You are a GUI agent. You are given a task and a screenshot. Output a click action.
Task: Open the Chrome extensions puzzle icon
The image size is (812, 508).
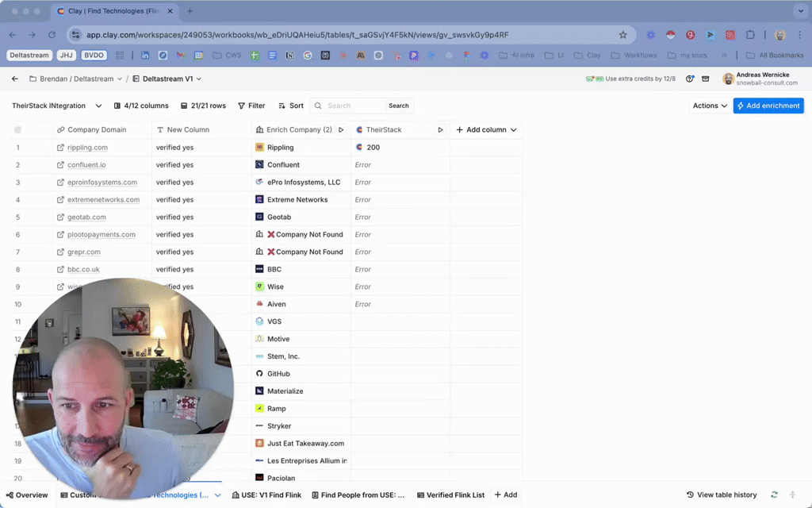point(750,35)
